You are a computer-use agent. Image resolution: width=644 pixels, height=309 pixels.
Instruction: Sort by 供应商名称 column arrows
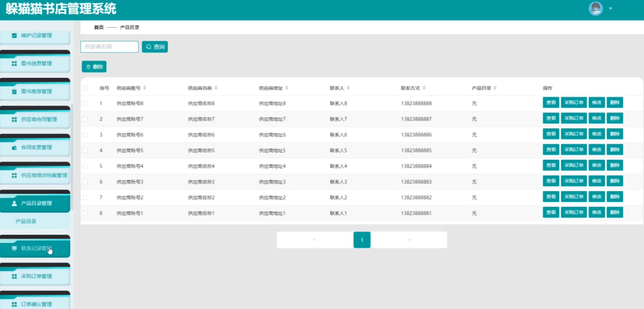pyautogui.click(x=216, y=88)
